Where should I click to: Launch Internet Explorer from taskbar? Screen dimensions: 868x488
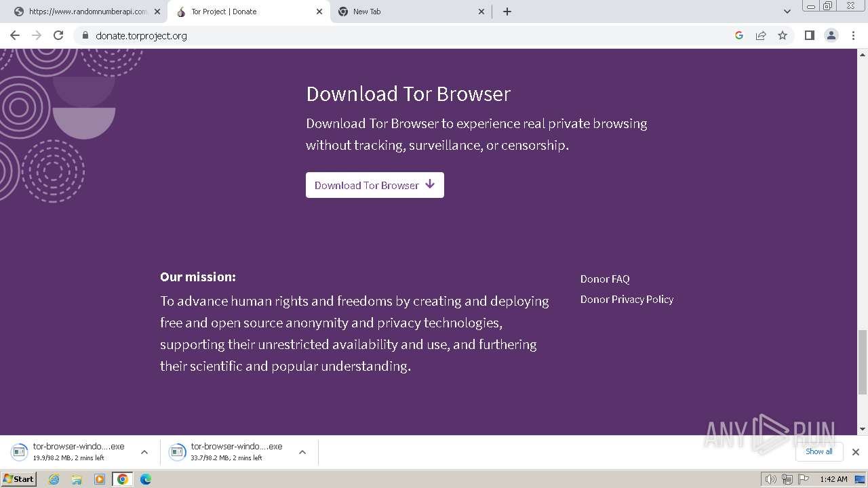tap(54, 479)
